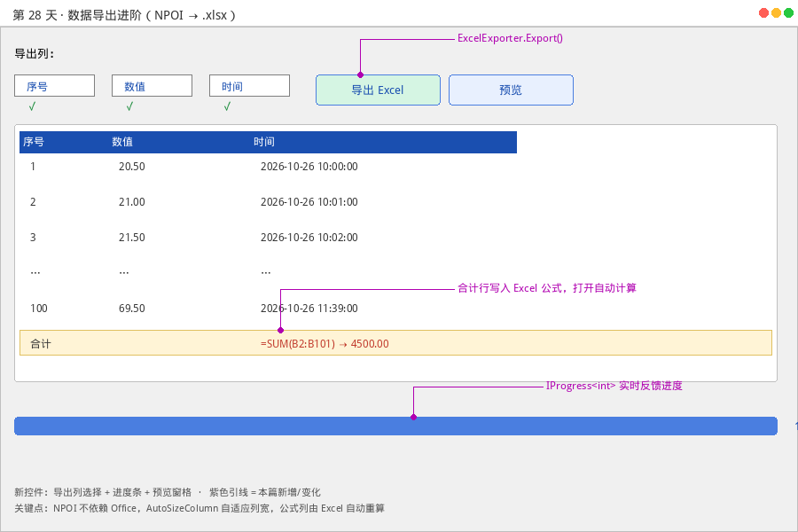Click the purple marker on progress bar
The height and width of the screenshot is (532, 798).
414,417
